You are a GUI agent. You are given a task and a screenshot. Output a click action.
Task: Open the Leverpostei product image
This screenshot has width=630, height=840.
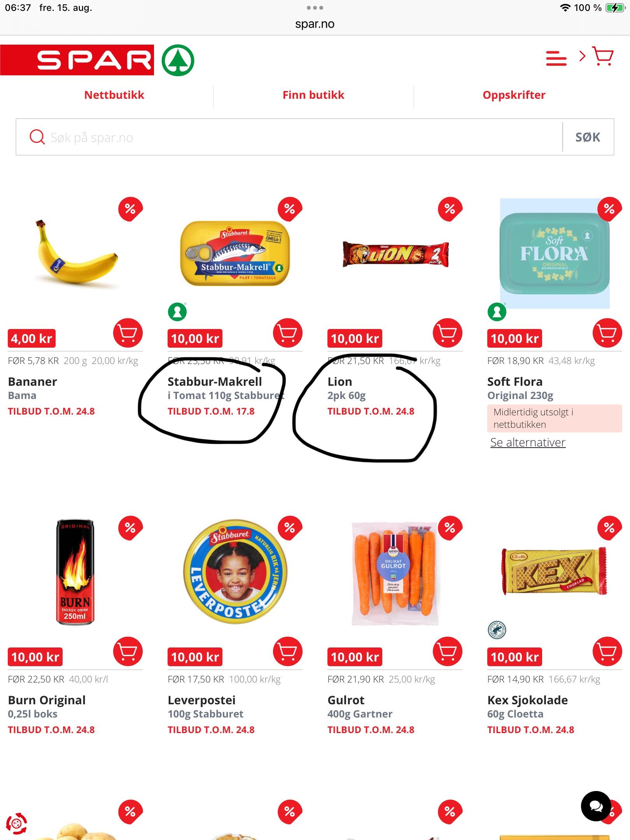pyautogui.click(x=235, y=572)
